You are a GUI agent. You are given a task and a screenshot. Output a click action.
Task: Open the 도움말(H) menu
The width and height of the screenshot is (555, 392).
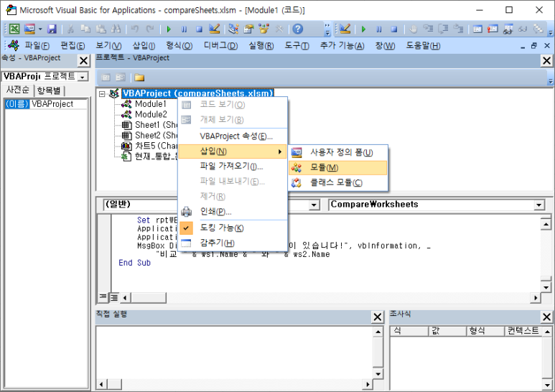pyautogui.click(x=423, y=46)
